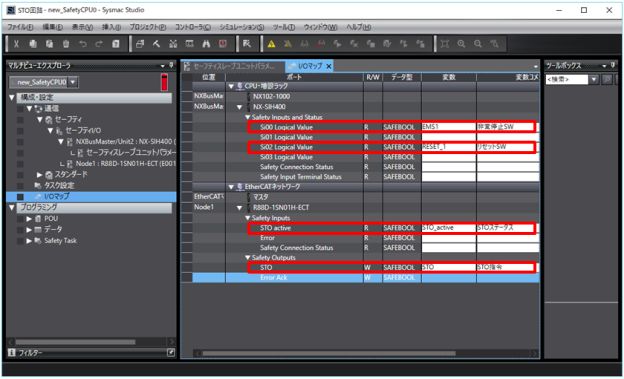
Task: Click the empty variable cell for Si03 Logical Value
Action: coord(449,157)
